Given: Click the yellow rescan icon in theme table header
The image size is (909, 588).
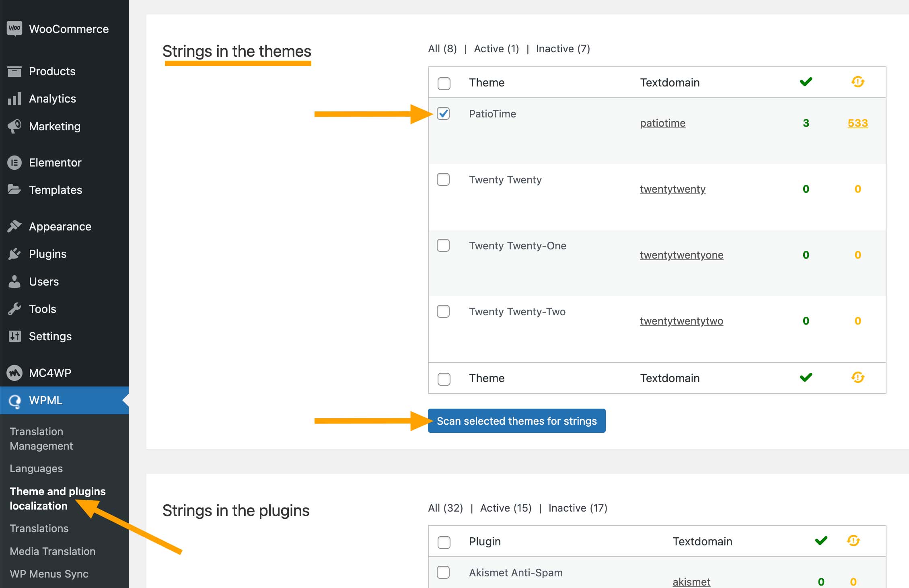Looking at the screenshot, I should click(x=858, y=82).
